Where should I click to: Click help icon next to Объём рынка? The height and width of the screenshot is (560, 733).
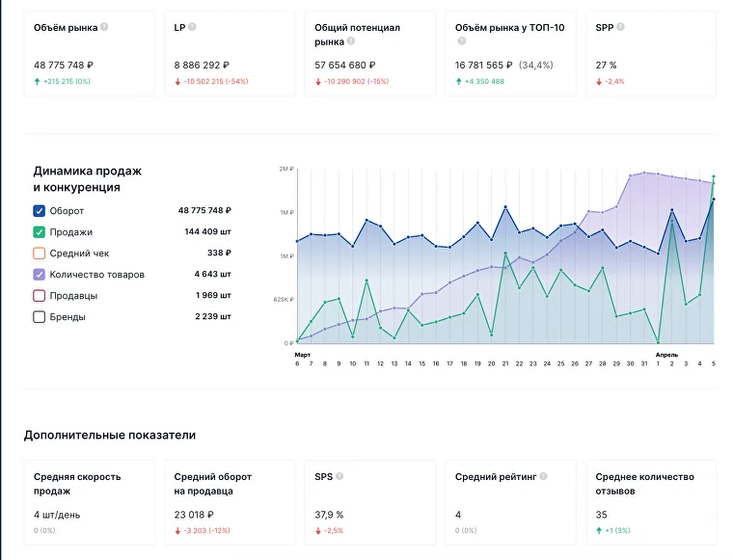pos(104,27)
